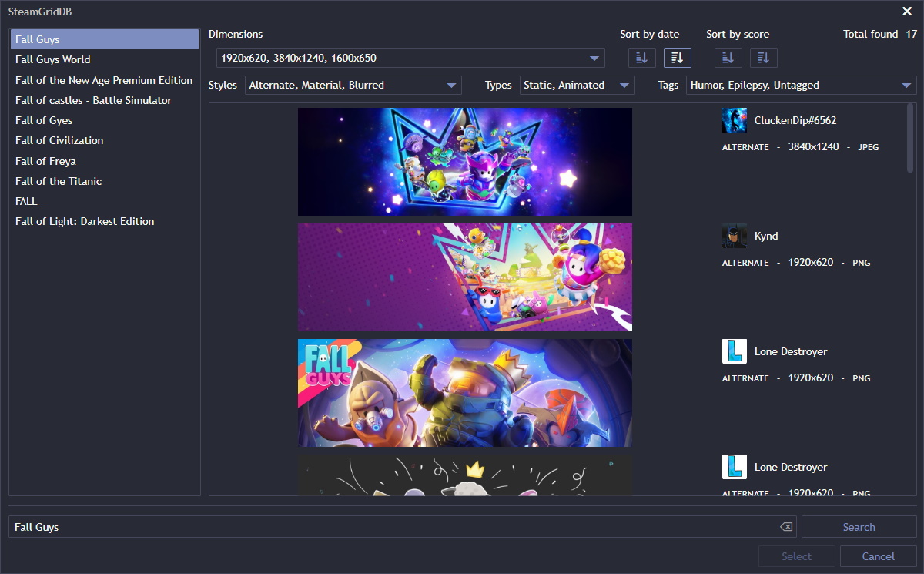The image size is (924, 574).
Task: Click the JPEG format label
Action: tap(869, 147)
